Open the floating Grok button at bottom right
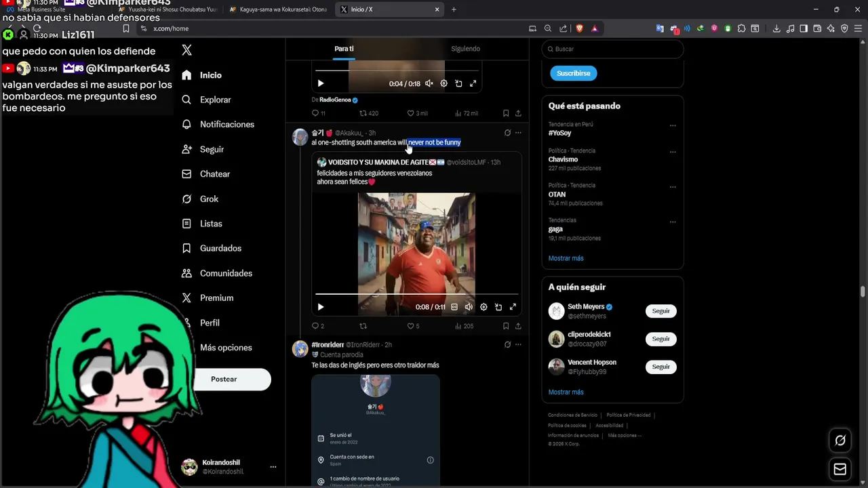This screenshot has width=868, height=488. click(x=840, y=441)
